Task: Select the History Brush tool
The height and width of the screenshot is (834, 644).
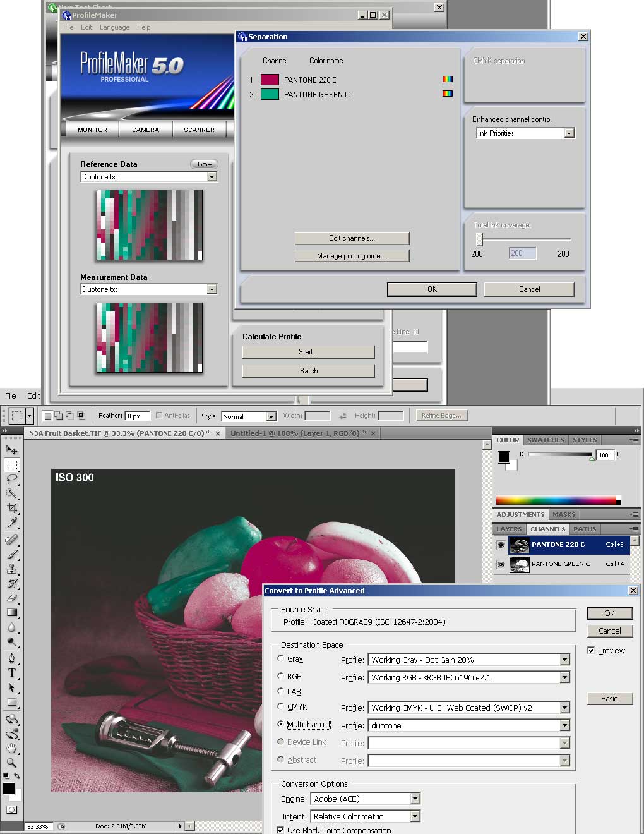Action: point(12,583)
